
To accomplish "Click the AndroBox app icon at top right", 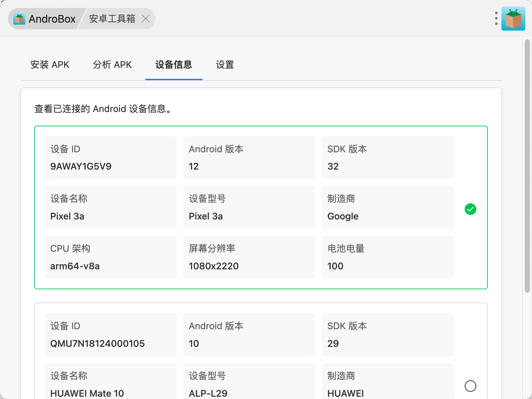I will [x=513, y=19].
